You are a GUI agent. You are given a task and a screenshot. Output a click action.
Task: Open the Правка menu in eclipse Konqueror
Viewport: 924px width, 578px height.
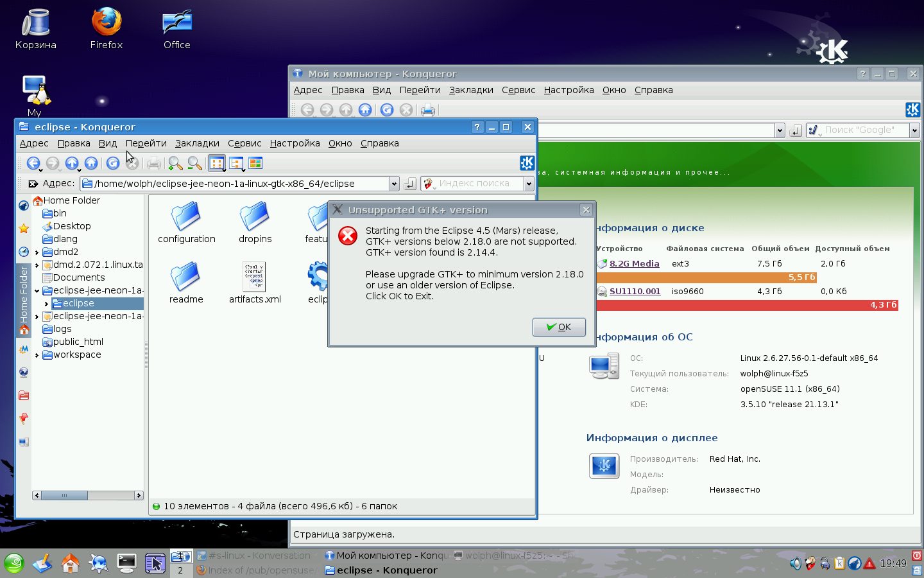74,143
